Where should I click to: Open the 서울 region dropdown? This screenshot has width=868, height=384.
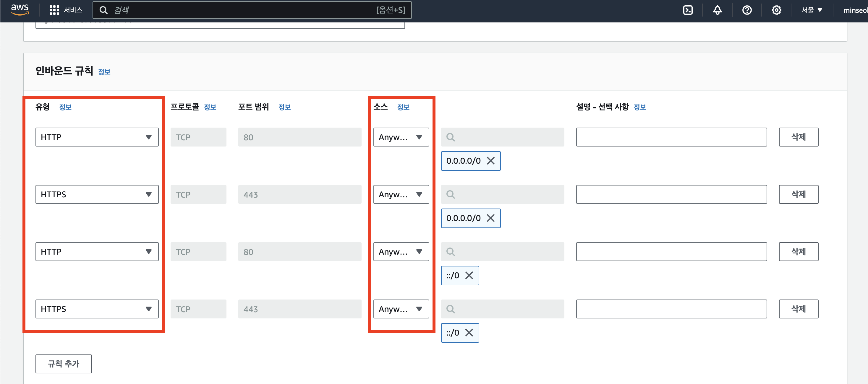pyautogui.click(x=812, y=10)
